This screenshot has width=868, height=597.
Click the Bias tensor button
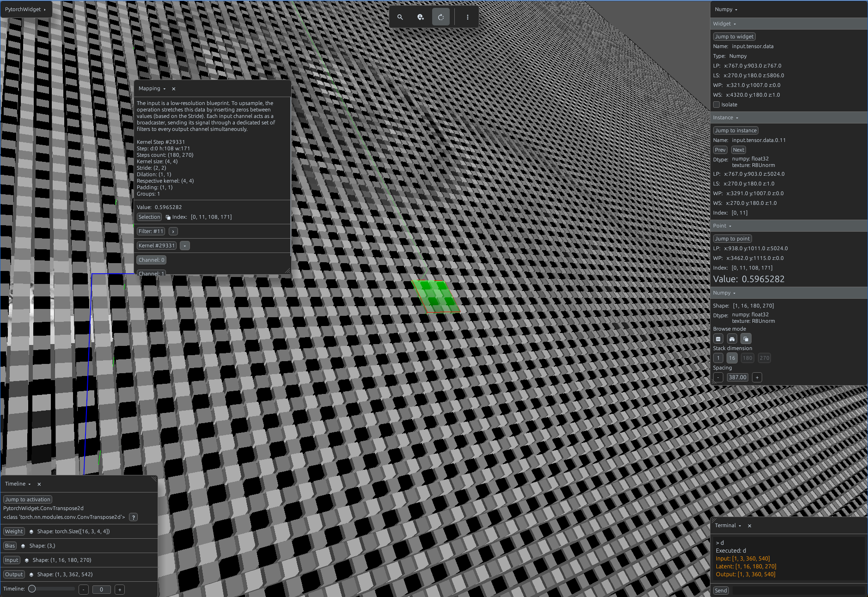point(10,546)
